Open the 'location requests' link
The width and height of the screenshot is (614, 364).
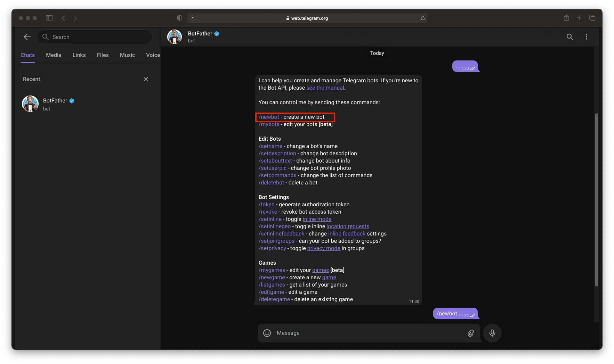click(348, 226)
